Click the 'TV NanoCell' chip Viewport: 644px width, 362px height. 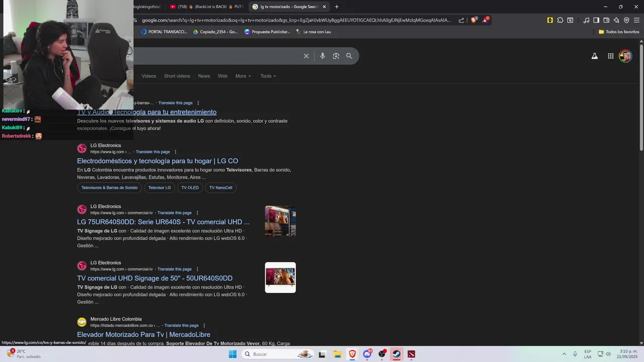click(221, 188)
